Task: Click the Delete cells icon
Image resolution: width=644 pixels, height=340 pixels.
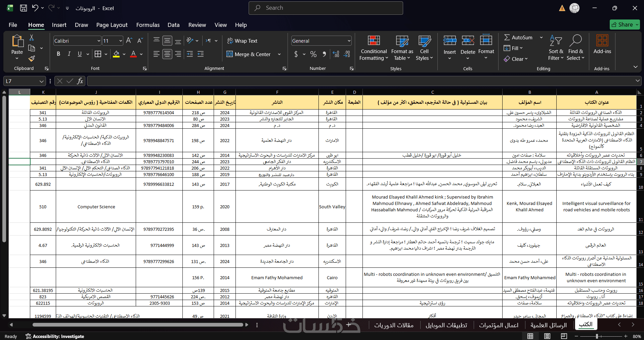Action: [468, 41]
